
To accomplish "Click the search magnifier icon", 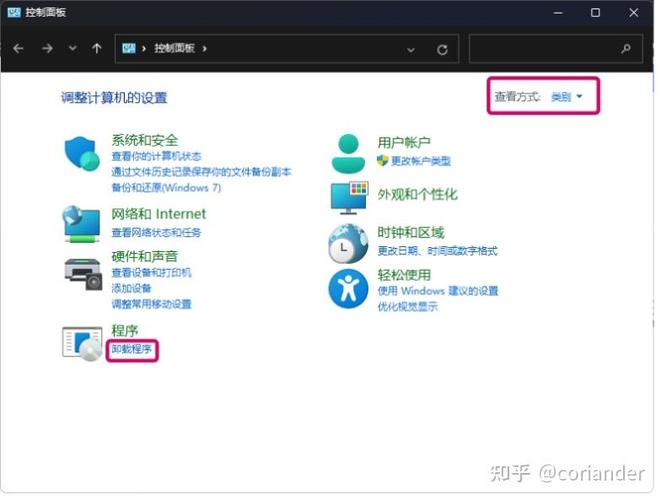I will tap(626, 49).
